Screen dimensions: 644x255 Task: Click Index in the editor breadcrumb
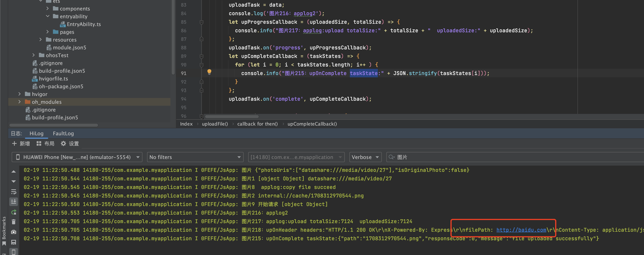point(186,124)
